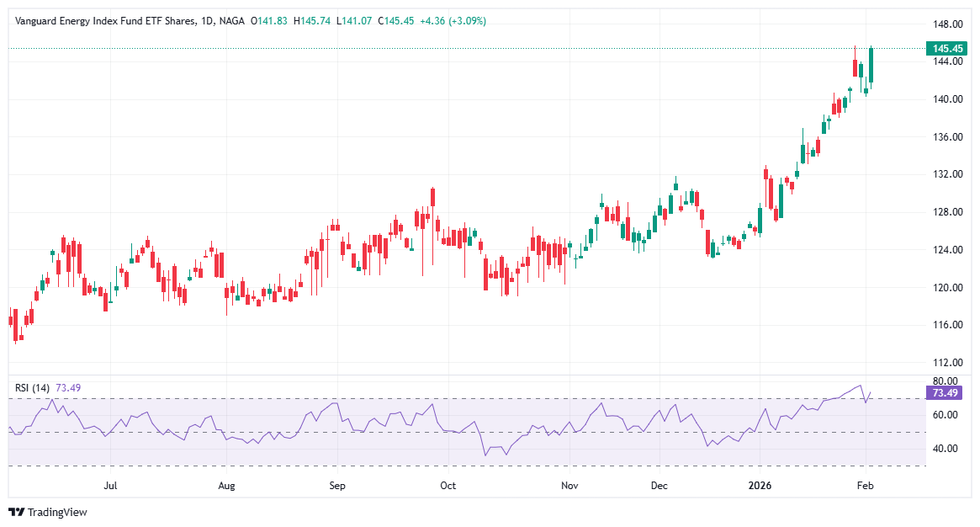The width and height of the screenshot is (980, 527).
Task: Click the 128.00 level on the price scale
Action: [x=949, y=212]
